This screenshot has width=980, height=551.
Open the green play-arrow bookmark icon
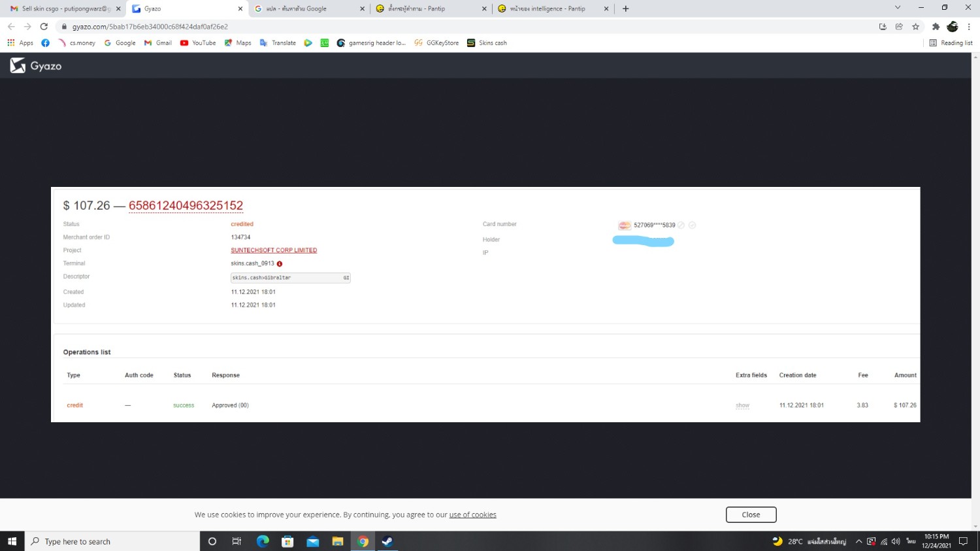click(308, 43)
